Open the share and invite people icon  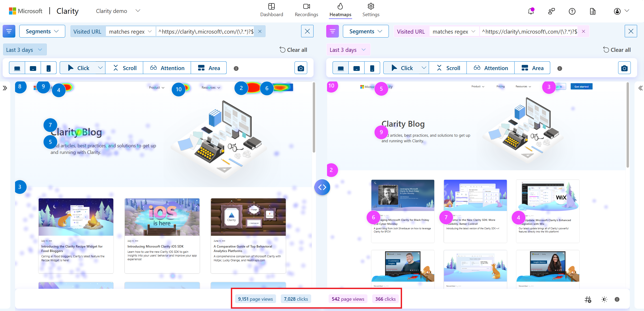pyautogui.click(x=551, y=11)
